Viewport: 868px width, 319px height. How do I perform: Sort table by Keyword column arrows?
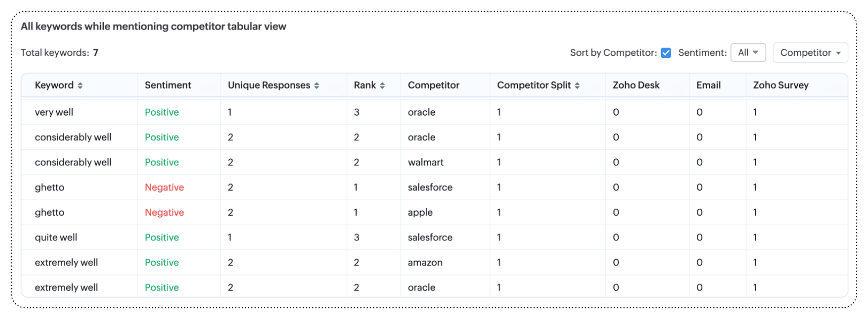[80, 86]
